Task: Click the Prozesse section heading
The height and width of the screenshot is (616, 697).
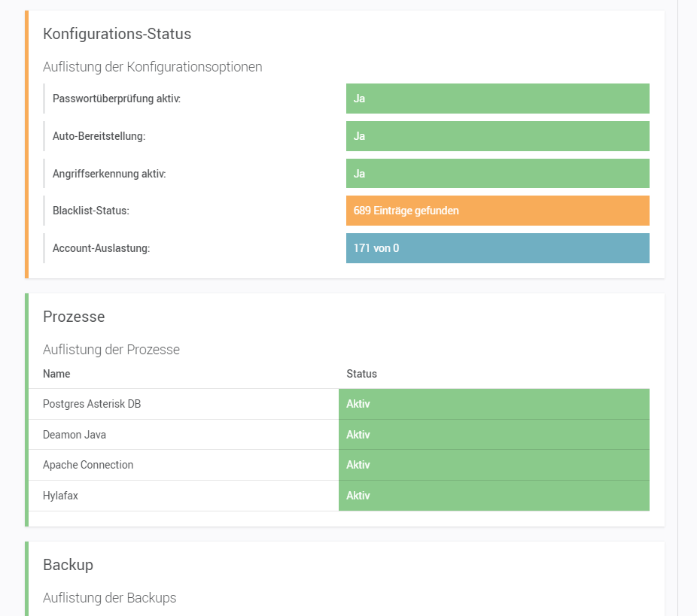Action: pyautogui.click(x=74, y=317)
